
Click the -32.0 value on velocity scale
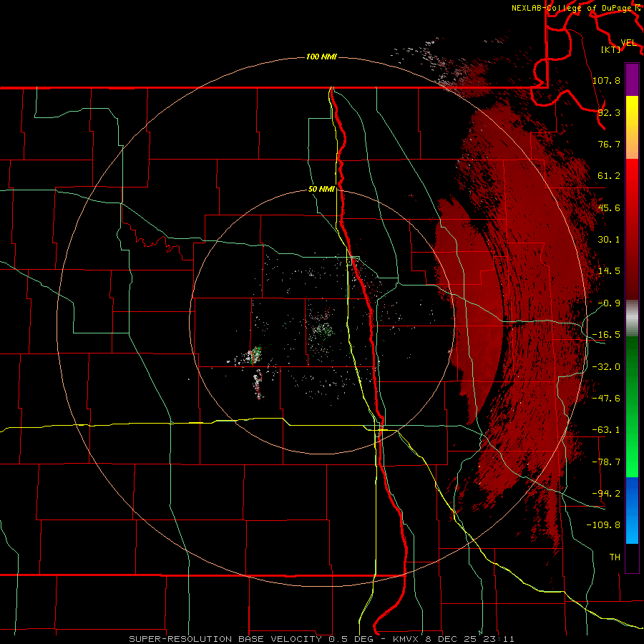click(x=606, y=367)
